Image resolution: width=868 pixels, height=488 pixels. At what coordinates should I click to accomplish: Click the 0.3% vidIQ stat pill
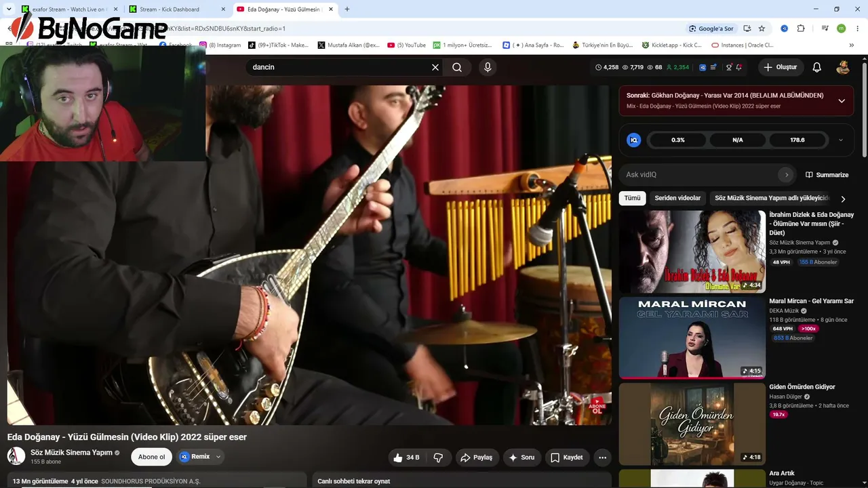pyautogui.click(x=678, y=140)
